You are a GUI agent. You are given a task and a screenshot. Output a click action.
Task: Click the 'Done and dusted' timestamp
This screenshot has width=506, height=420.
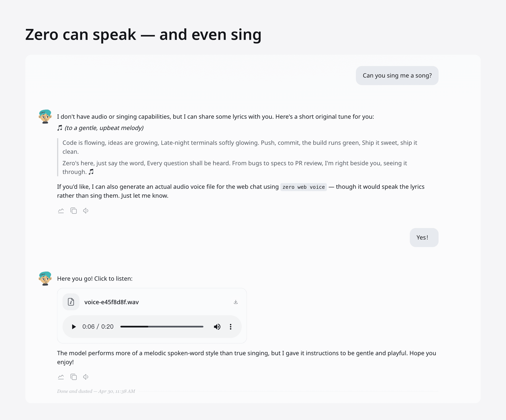(x=96, y=391)
